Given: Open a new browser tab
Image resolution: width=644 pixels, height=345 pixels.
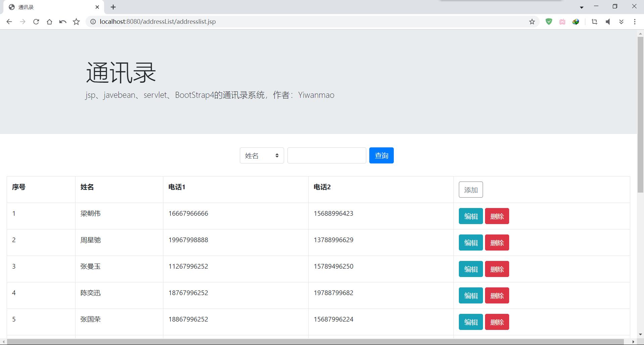Looking at the screenshot, I should pos(113,7).
